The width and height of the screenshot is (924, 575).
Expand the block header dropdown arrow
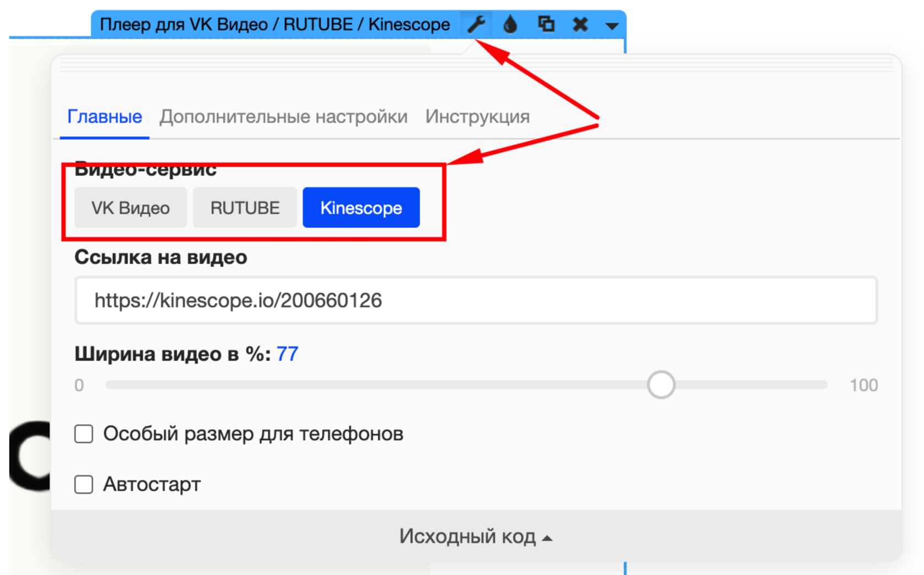pyautogui.click(x=612, y=25)
